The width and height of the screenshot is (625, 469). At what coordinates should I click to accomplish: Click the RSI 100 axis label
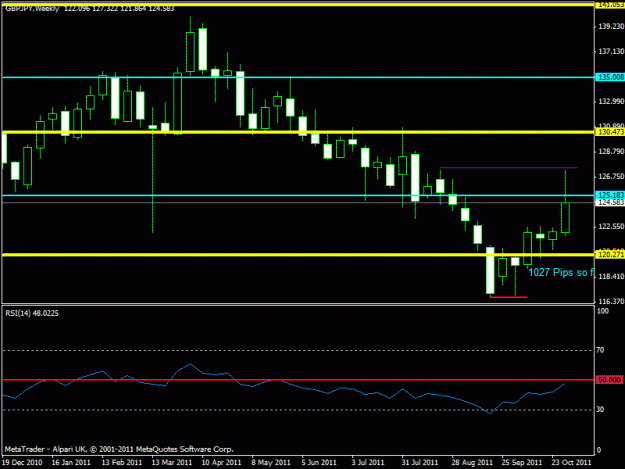pyautogui.click(x=603, y=311)
